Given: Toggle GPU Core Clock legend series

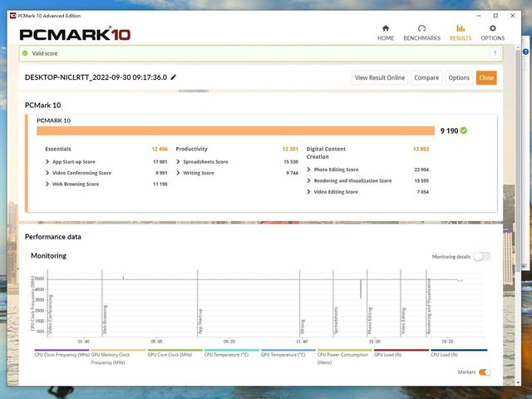Looking at the screenshot, I should [175, 353].
